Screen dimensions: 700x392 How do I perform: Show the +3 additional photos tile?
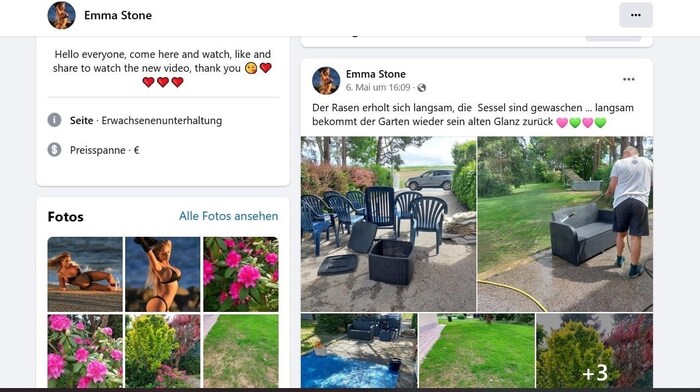pyautogui.click(x=594, y=350)
